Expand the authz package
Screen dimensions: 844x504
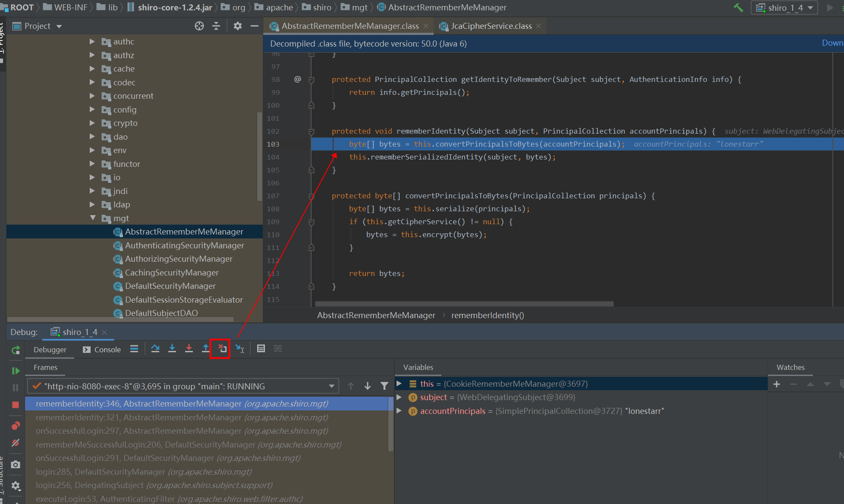[x=92, y=55]
